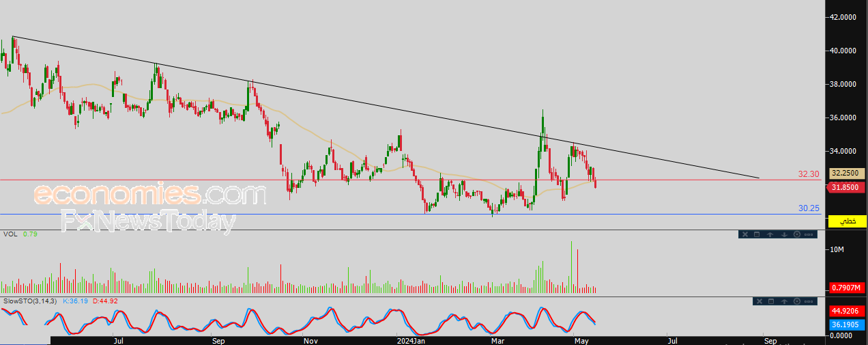
Task: Click the 36.0000 price axis label
Action: [x=843, y=118]
